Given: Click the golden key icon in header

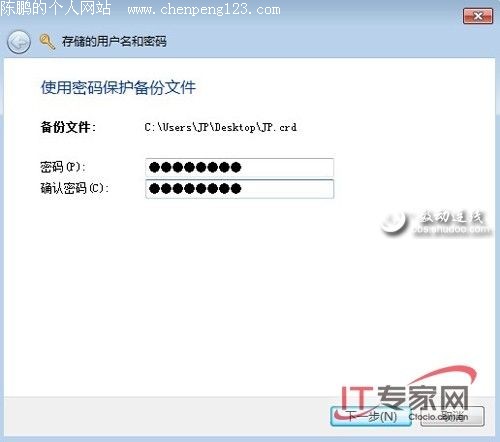Looking at the screenshot, I should coord(47,42).
